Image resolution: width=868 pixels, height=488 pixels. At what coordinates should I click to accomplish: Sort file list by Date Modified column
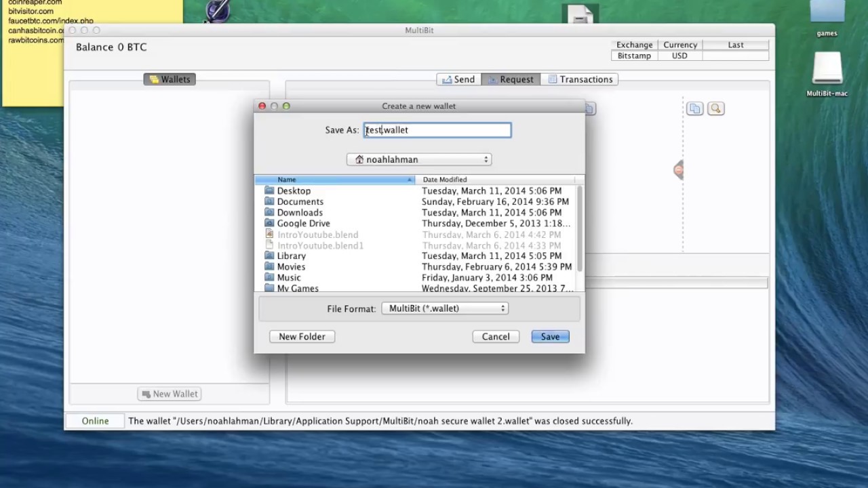[494, 180]
